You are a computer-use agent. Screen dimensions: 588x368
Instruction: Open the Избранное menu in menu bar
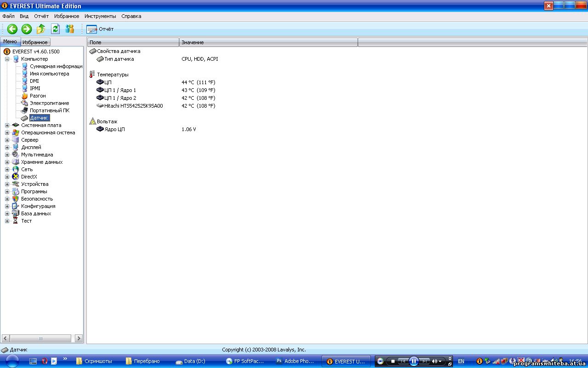67,16
